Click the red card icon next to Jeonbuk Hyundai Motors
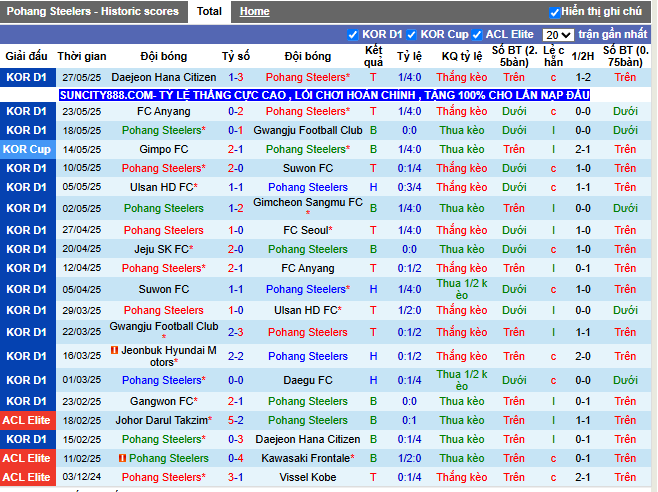Viewport: 658px width, 492px height. pos(114,350)
